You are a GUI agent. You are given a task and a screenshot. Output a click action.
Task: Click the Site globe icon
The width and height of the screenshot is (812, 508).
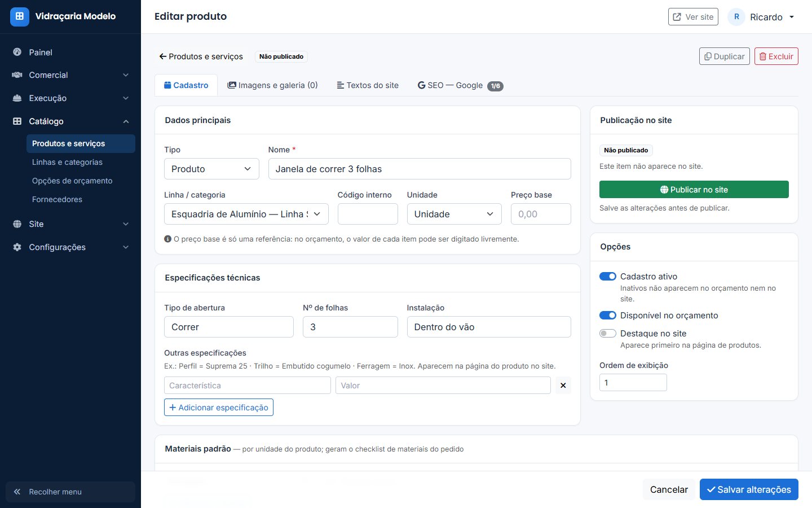(x=17, y=224)
